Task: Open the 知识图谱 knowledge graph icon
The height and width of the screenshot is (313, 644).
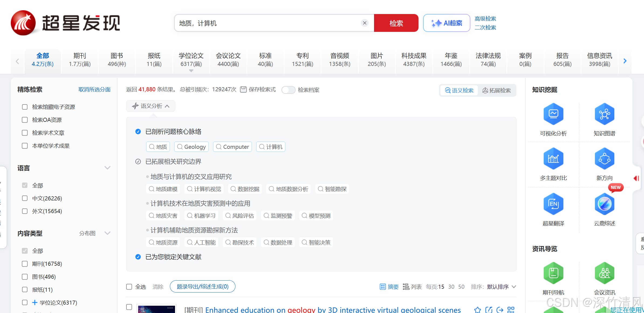Action: [x=604, y=114]
